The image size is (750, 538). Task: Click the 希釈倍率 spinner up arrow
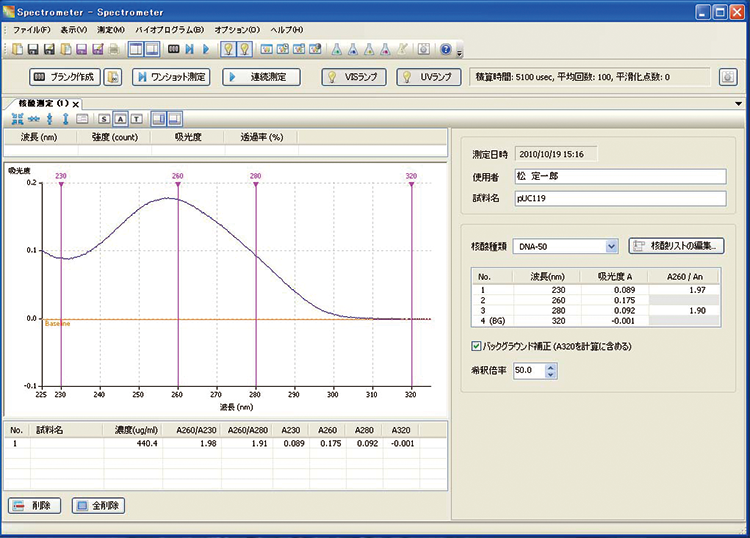tap(550, 367)
